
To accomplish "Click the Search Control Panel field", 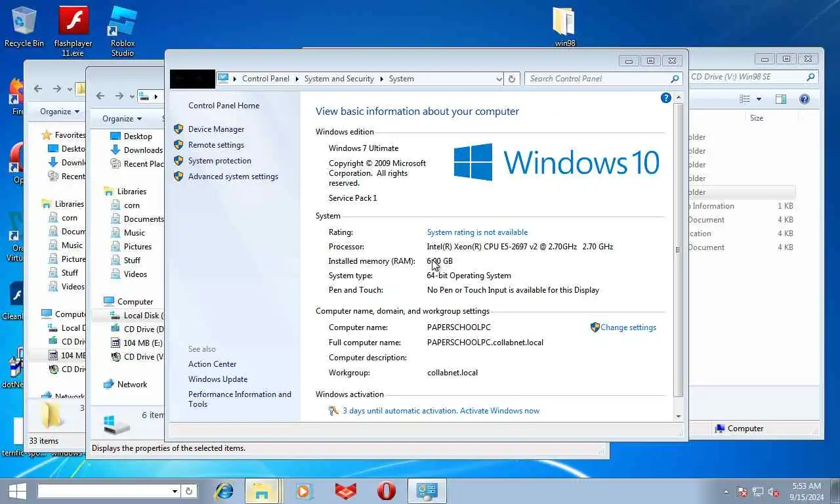I will point(597,79).
